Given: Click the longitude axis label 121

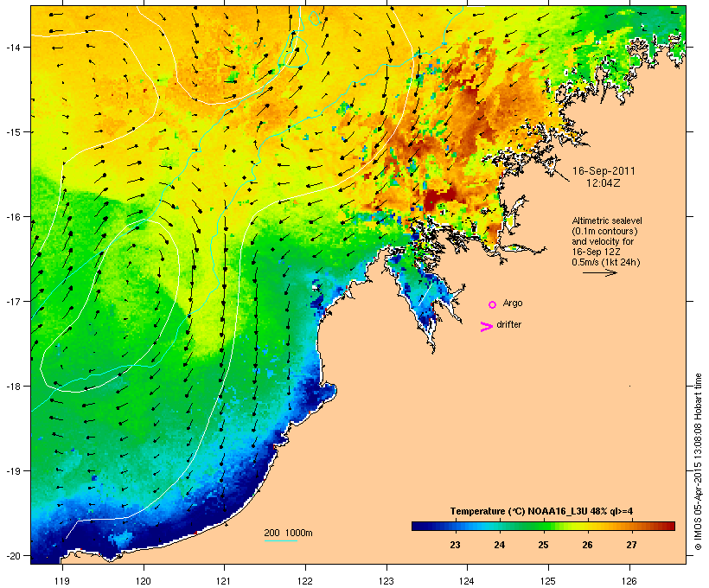Looking at the screenshot, I should pyautogui.click(x=224, y=581).
